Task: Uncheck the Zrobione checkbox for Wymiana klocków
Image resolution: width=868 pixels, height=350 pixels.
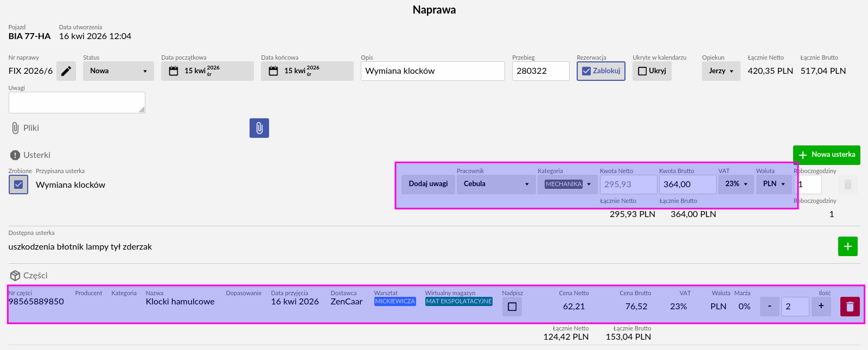Action: (x=18, y=184)
